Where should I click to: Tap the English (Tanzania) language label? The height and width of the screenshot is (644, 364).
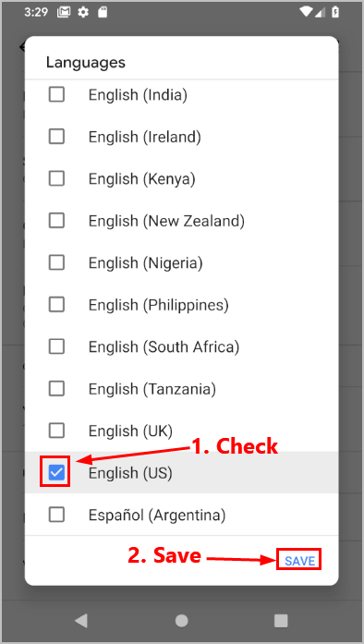tap(152, 389)
